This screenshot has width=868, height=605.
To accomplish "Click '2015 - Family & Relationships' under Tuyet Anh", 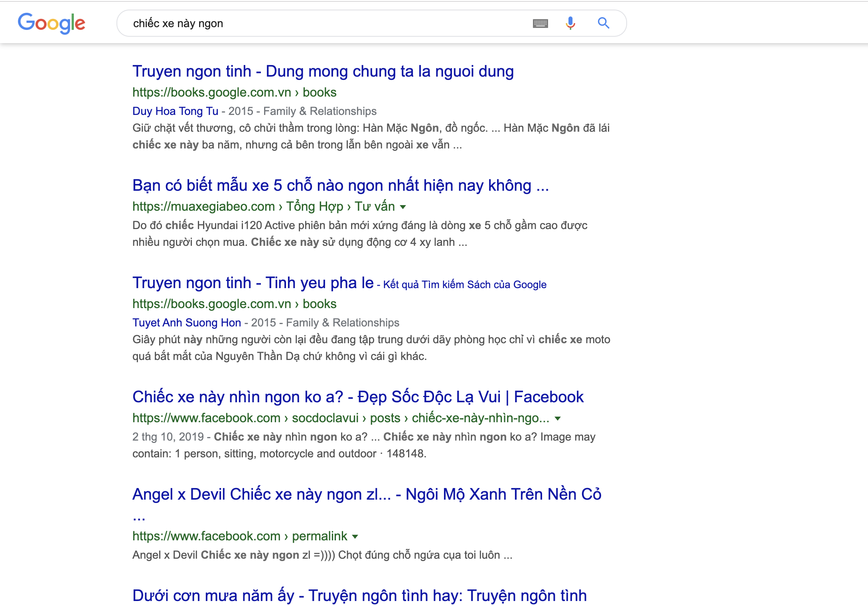I will [325, 322].
